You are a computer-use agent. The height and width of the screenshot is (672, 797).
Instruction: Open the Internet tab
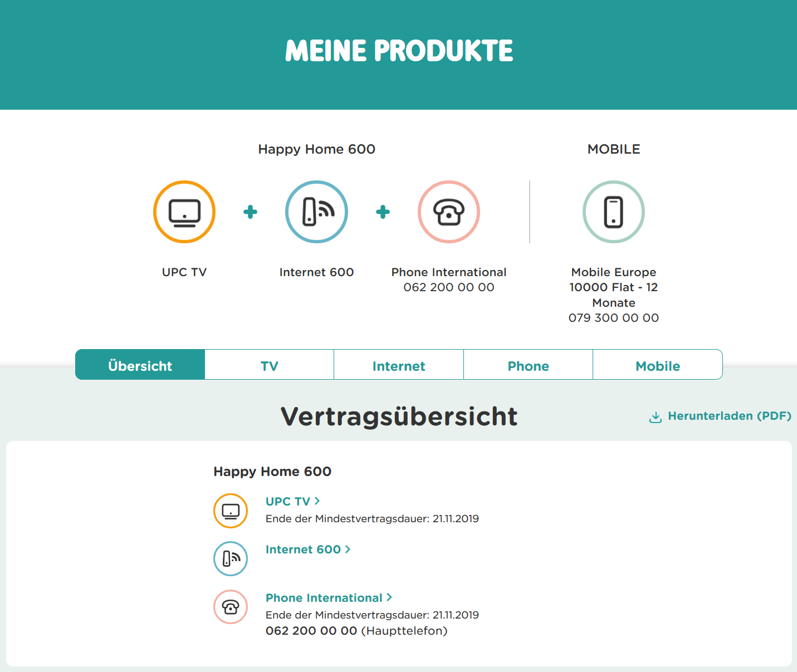[x=399, y=365]
